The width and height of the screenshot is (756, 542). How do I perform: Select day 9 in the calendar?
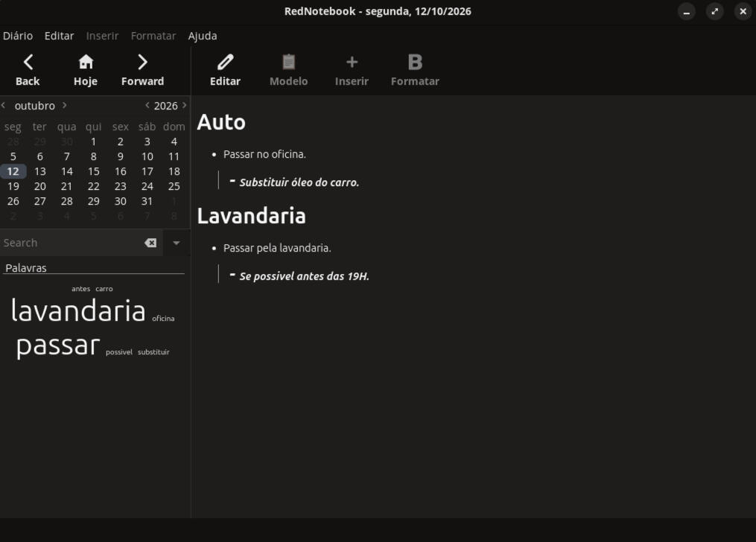pyautogui.click(x=121, y=156)
